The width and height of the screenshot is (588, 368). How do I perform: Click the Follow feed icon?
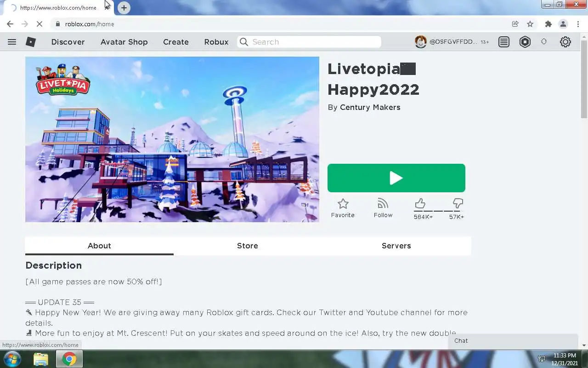383,203
